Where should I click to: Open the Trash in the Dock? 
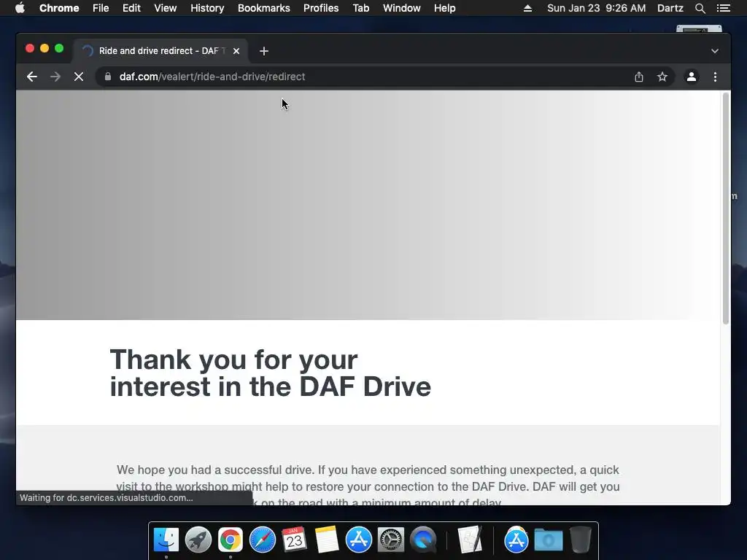[x=580, y=540]
